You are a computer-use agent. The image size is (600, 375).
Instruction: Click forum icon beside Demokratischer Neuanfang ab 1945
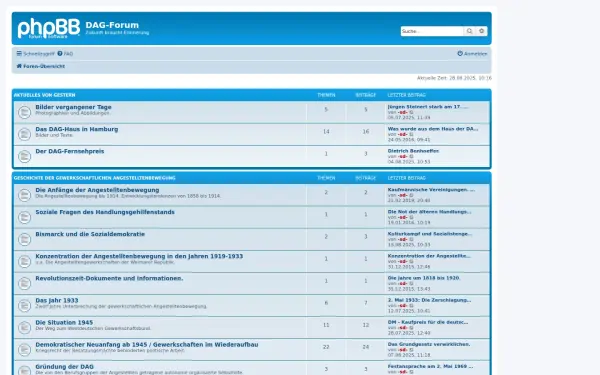coord(24,350)
